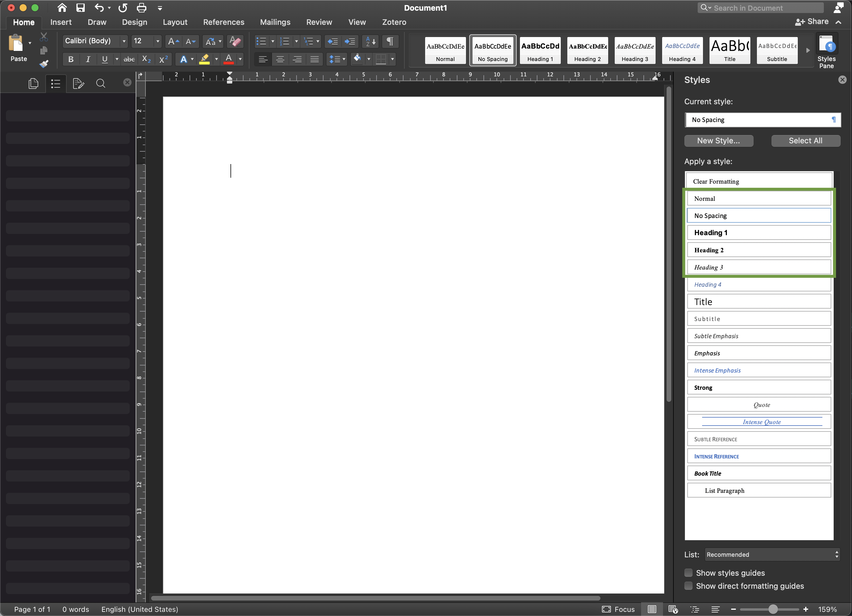Expand the Styles list dropdown
Viewport: 852px width, 616px height.
837,554
